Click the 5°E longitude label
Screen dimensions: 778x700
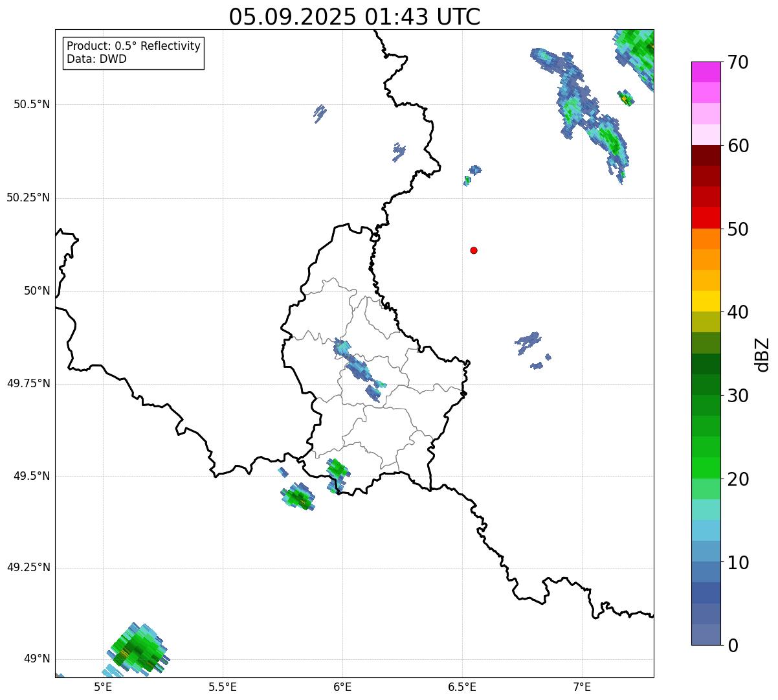click(103, 687)
